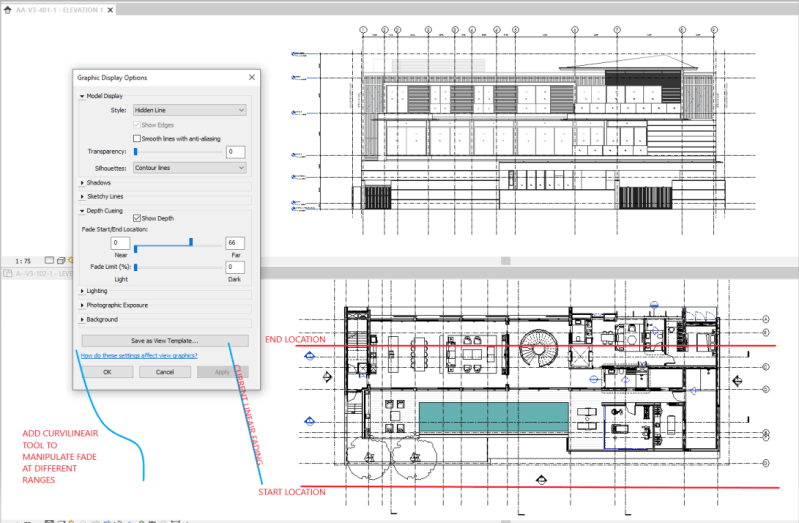Close the ELEVATION 1 view tab
799x523 pixels.
click(110, 10)
